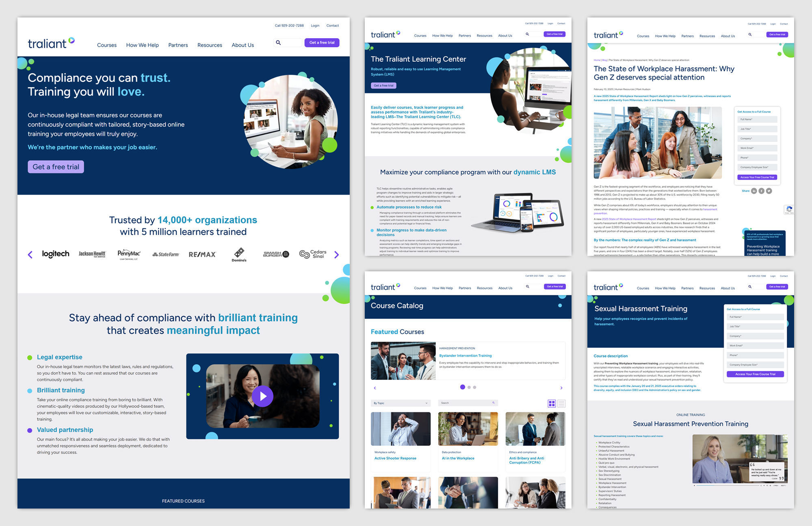Screen dimensions: 812x526
Task: Open the "By Topic" filter dropdown
Action: click(400, 403)
